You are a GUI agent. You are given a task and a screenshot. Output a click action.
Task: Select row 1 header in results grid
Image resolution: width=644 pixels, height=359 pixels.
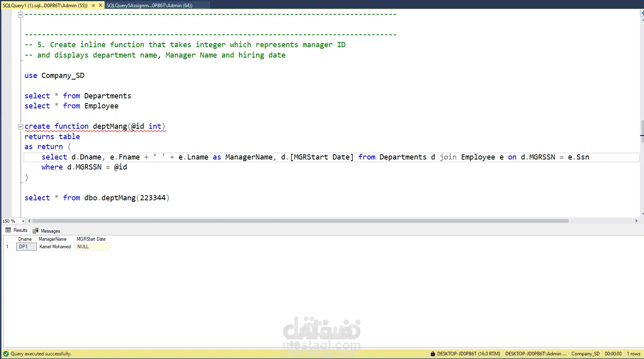coord(10,247)
